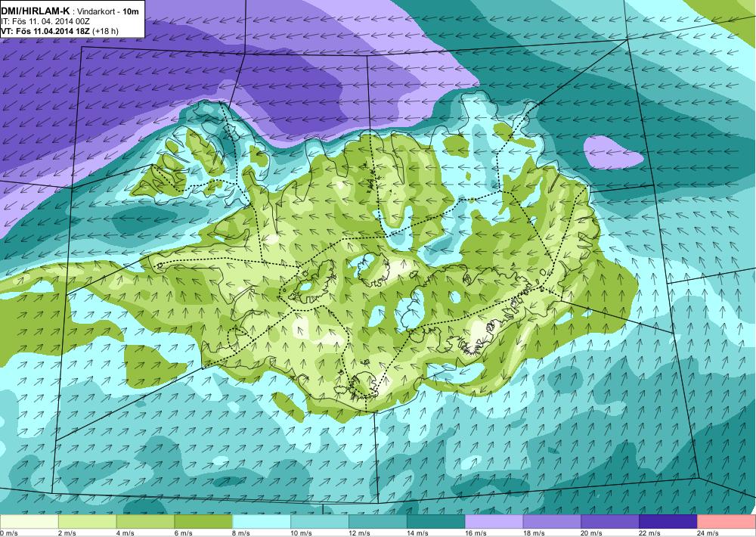Click the '22 m/s' legend label
The image size is (756, 537).
pyautogui.click(x=650, y=532)
